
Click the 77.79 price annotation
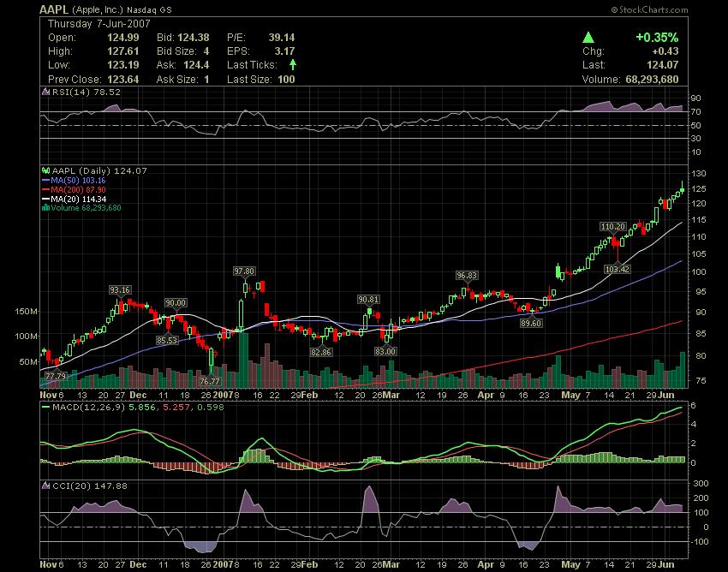click(56, 376)
